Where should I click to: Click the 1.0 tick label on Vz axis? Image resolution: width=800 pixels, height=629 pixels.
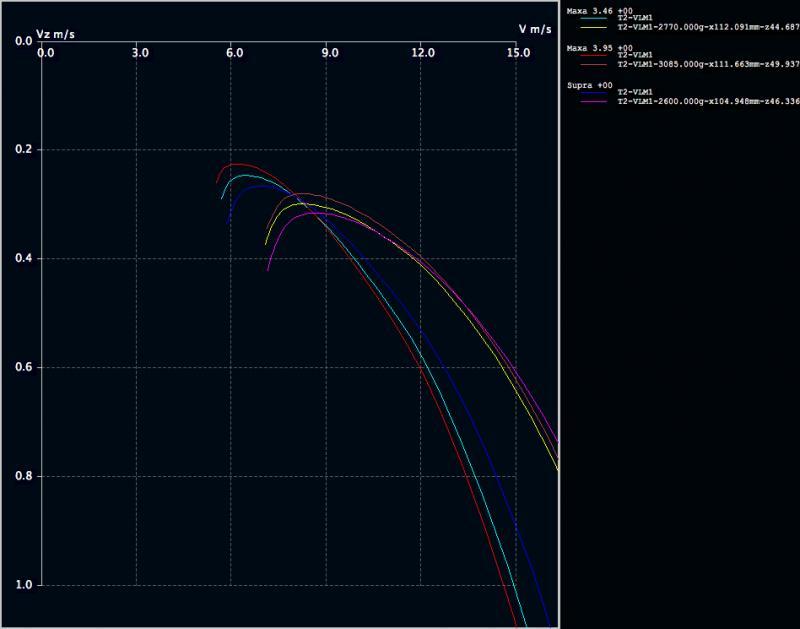[x=22, y=585]
